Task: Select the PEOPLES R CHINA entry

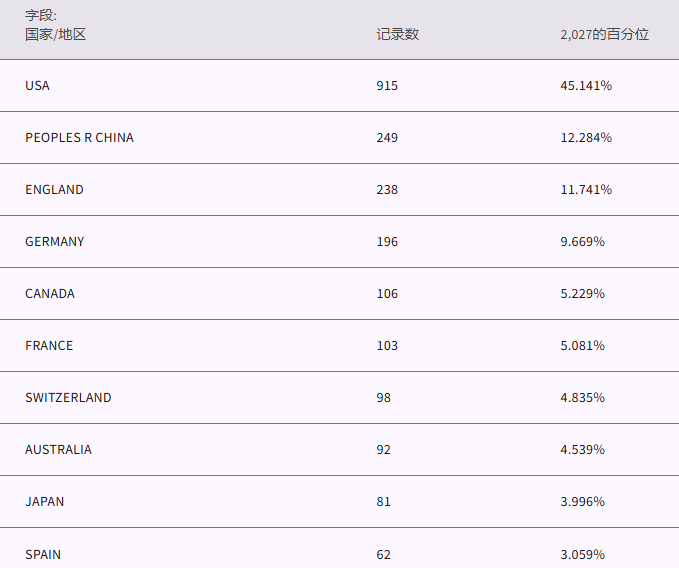Action: 79,138
